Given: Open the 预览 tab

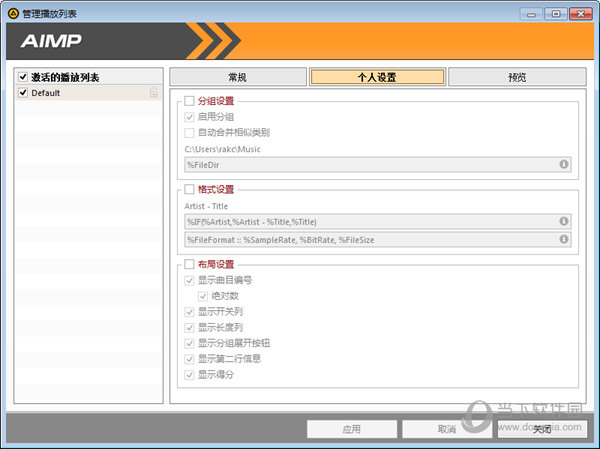Looking at the screenshot, I should tap(517, 77).
